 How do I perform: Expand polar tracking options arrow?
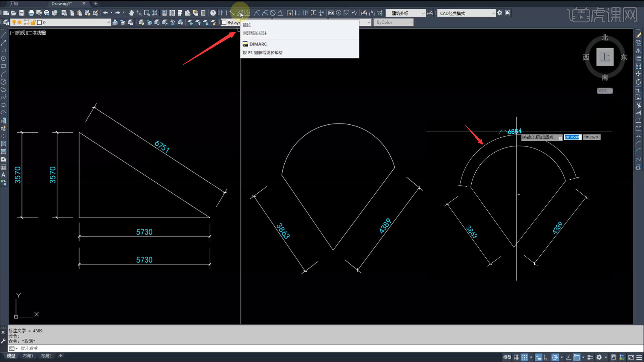[561, 357]
